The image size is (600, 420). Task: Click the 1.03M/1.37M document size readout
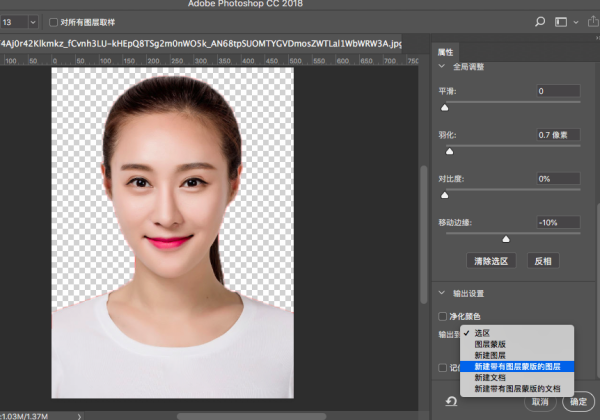click(x=25, y=416)
